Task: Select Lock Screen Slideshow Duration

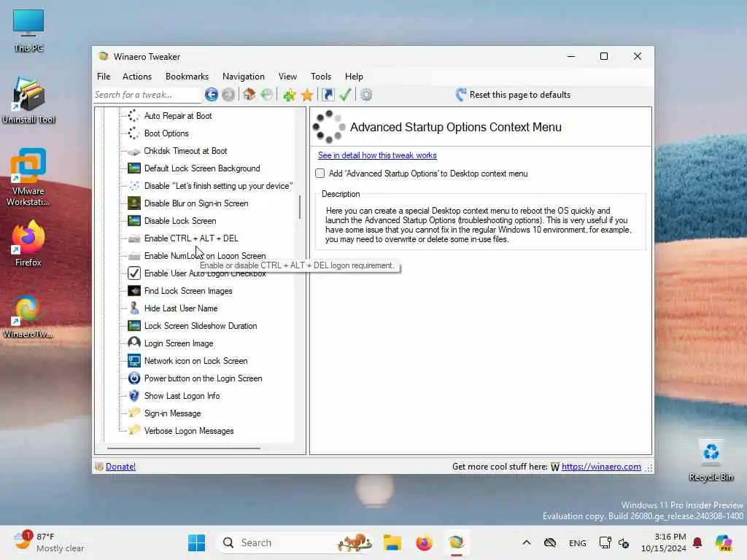Action: pyautogui.click(x=201, y=326)
